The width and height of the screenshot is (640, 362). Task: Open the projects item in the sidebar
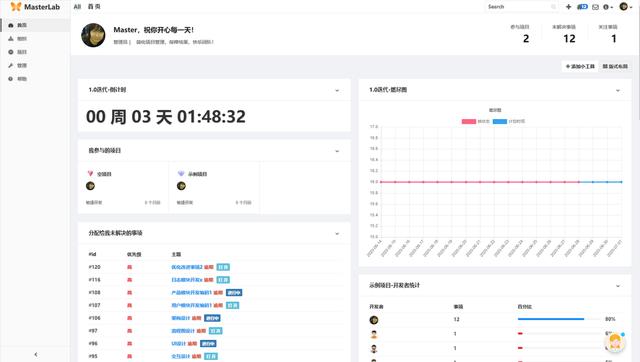point(35,52)
